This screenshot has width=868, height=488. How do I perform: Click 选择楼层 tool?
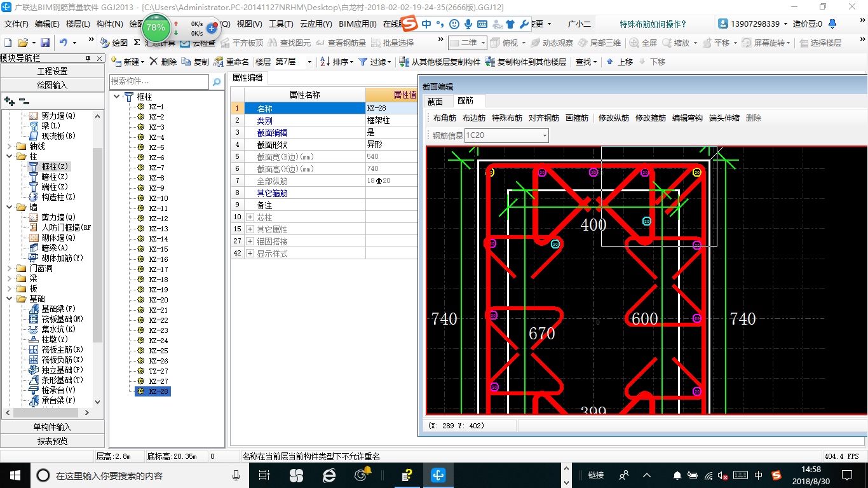coord(820,43)
